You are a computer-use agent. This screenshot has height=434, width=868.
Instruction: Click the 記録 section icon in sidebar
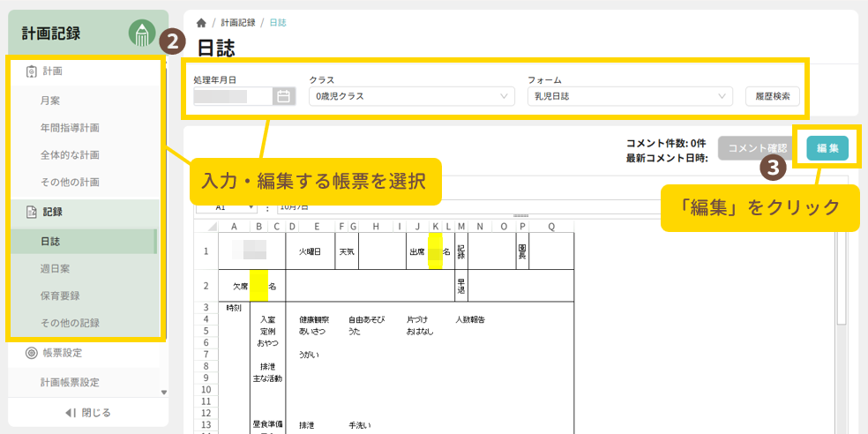(x=31, y=212)
